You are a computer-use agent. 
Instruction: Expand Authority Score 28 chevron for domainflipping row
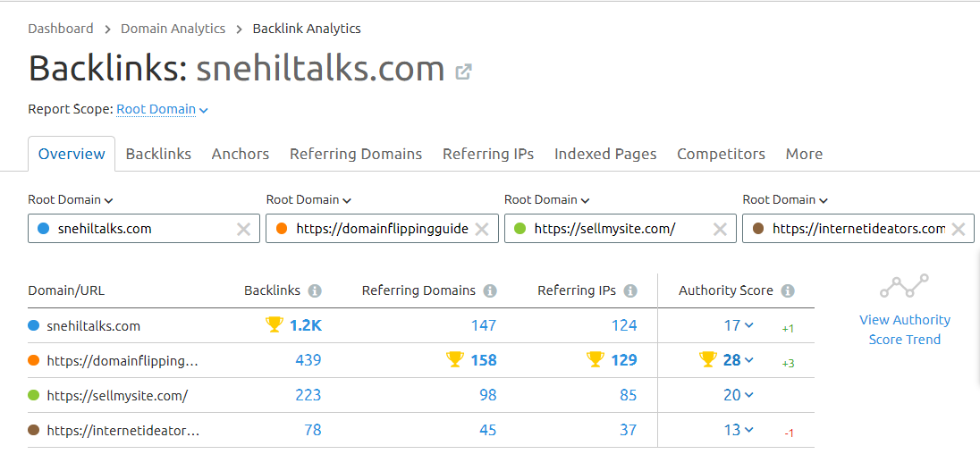749,360
